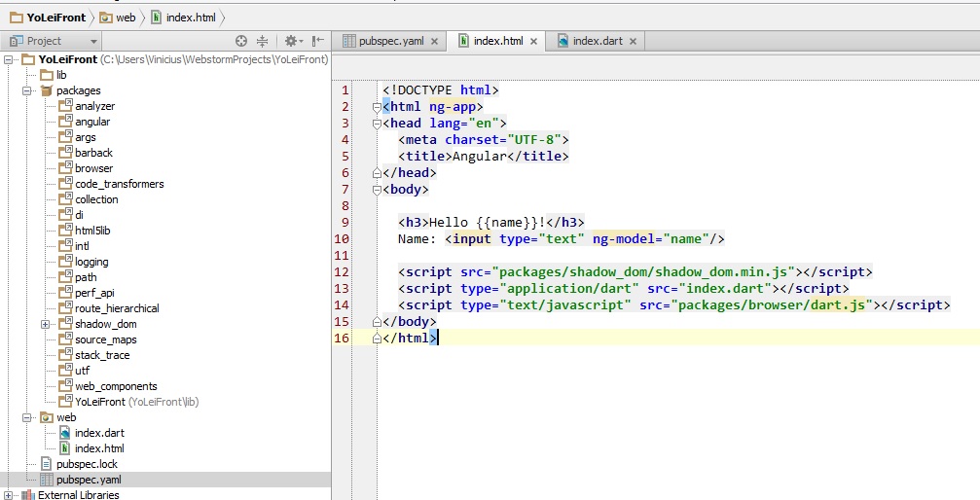The width and height of the screenshot is (980, 500).
Task: Select the collection package
Action: click(x=96, y=199)
